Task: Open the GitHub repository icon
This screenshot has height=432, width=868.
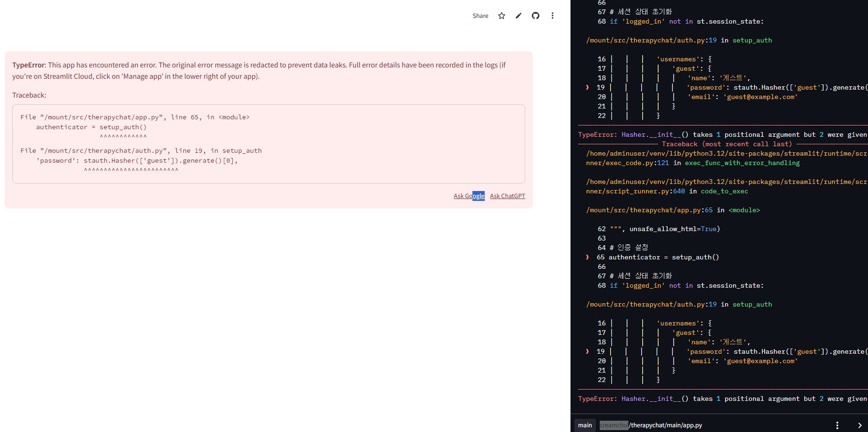Action: coord(536,16)
